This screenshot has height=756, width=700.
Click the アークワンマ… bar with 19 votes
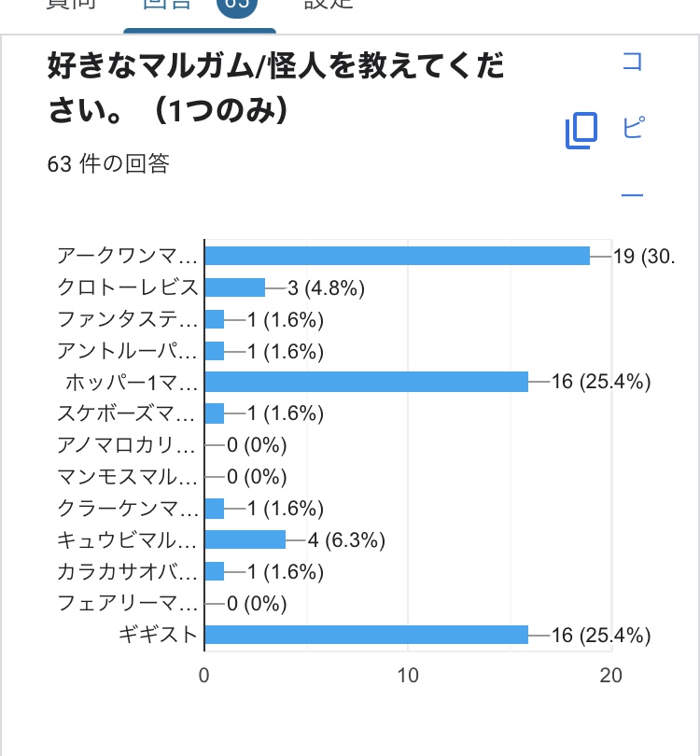coord(397,256)
